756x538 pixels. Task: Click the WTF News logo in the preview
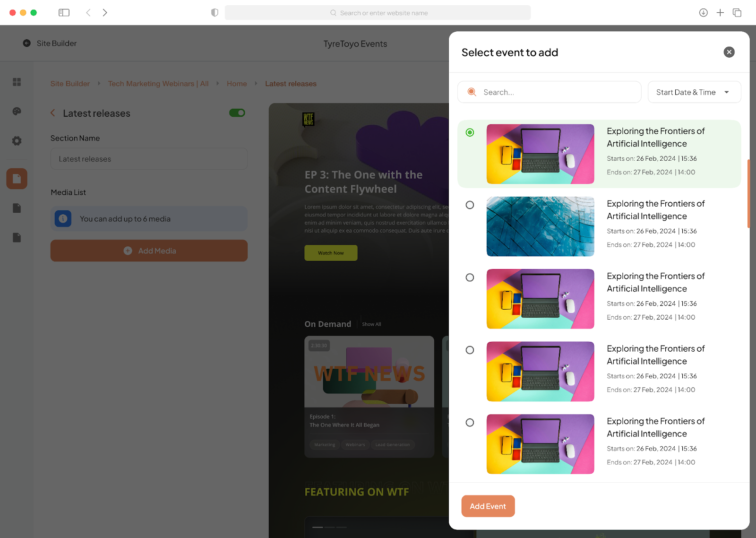click(308, 119)
